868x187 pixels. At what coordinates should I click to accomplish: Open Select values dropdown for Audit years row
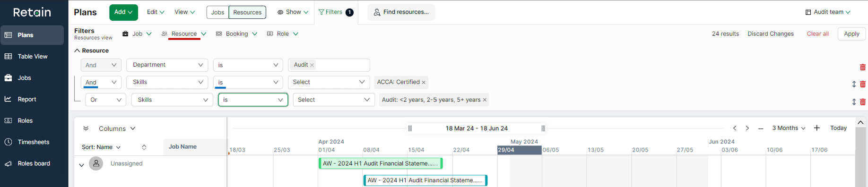[334, 100]
